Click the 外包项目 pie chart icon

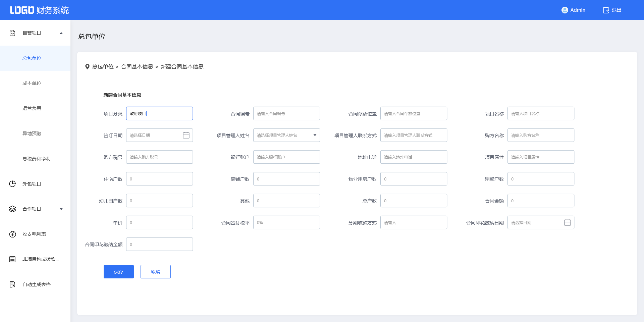[x=12, y=184]
